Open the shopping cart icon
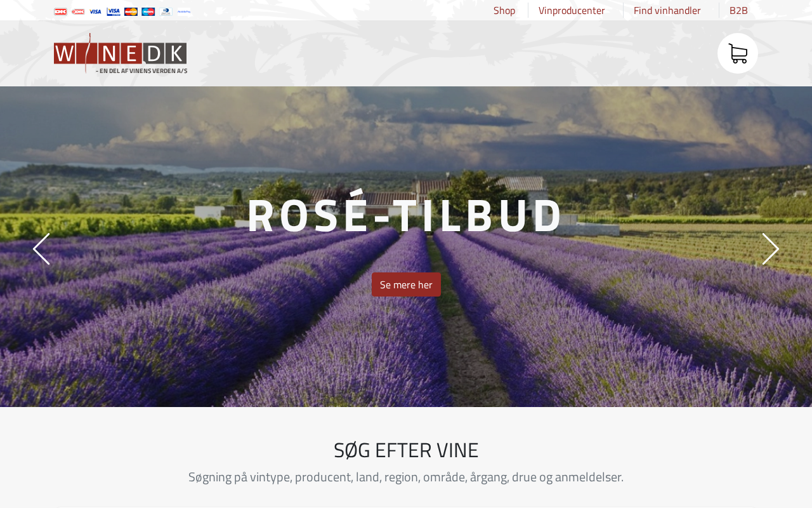The image size is (812, 508). click(738, 53)
